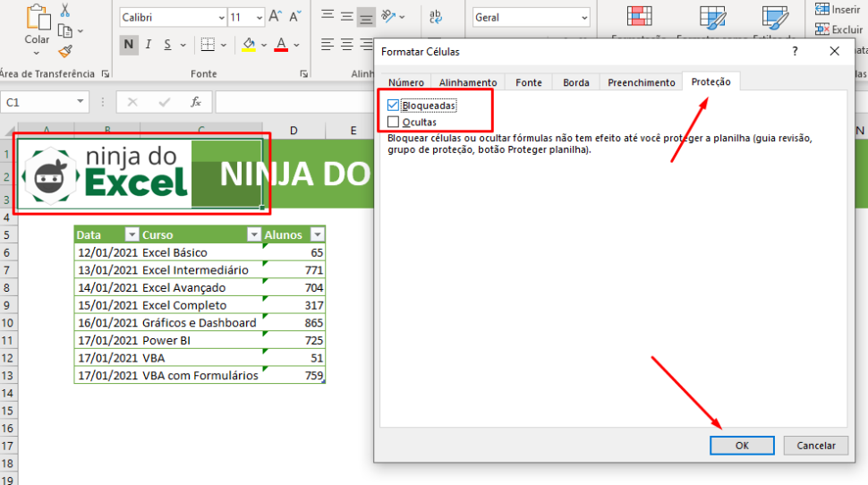868x485 pixels.
Task: Click the top align icon
Action: click(328, 16)
